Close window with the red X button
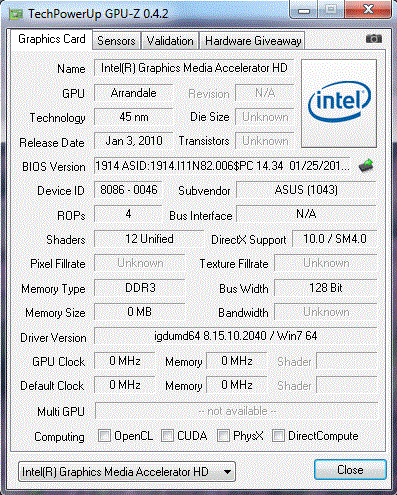 pyautogui.click(x=368, y=9)
